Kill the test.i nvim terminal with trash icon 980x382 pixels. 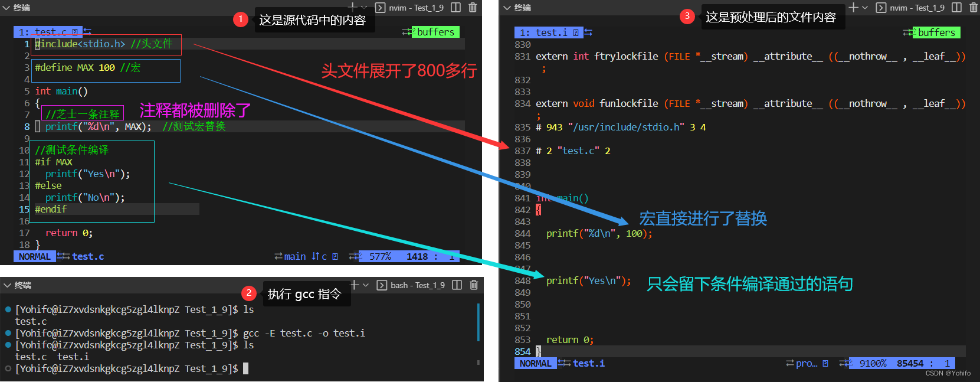[x=974, y=8]
